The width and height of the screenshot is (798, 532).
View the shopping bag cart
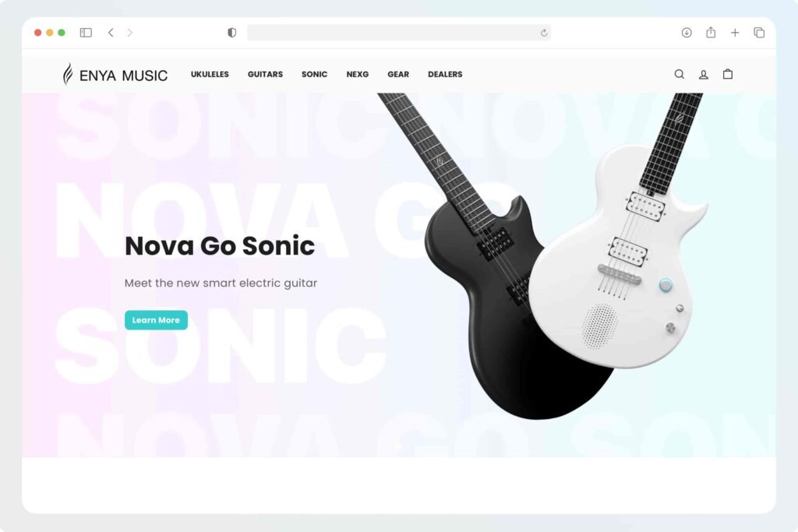[728, 74]
